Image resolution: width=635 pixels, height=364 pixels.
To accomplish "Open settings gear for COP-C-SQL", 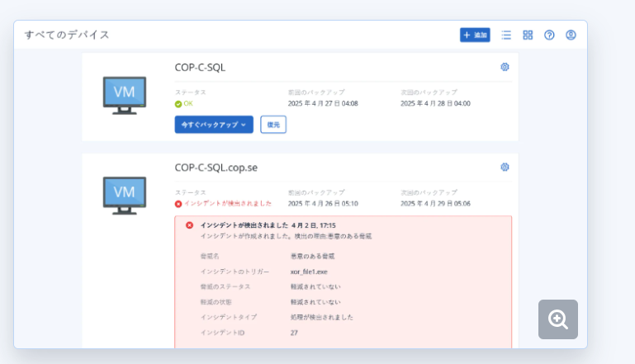I will [505, 67].
